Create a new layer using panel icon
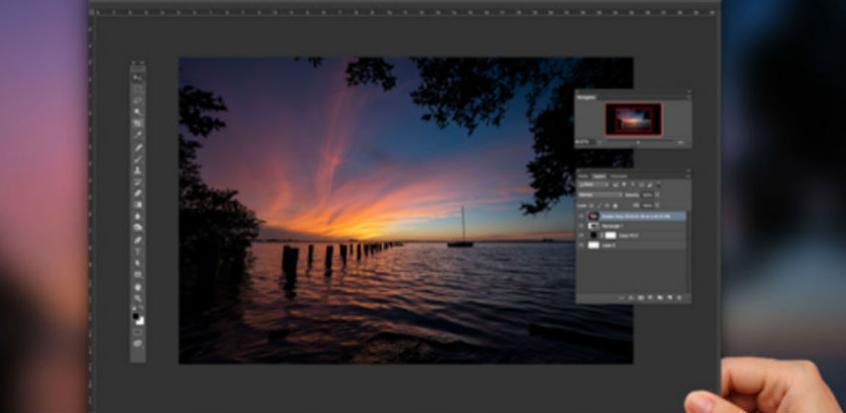Viewport: 846px width, 413px height. tap(671, 297)
